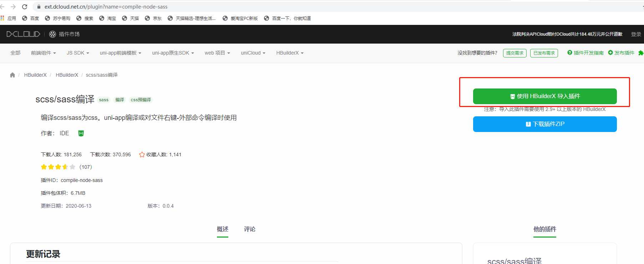
Task: Expand the uni-app原生SDK dropdown
Action: tap(173, 53)
